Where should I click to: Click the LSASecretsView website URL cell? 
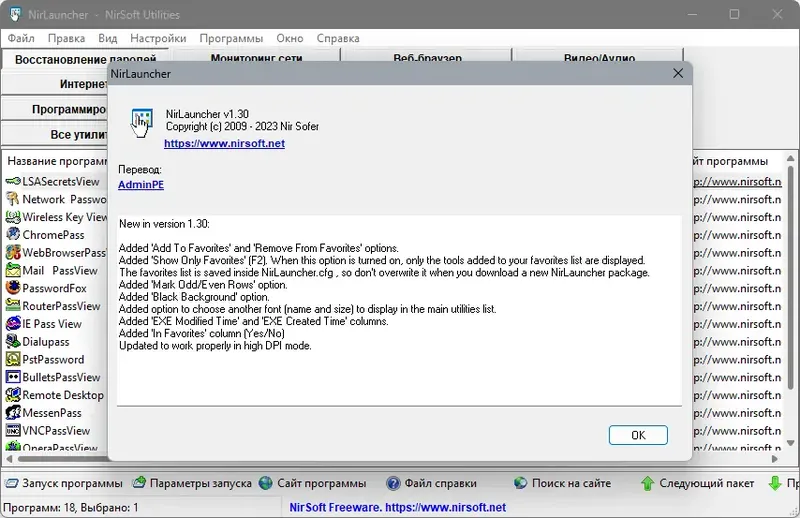coord(737,182)
